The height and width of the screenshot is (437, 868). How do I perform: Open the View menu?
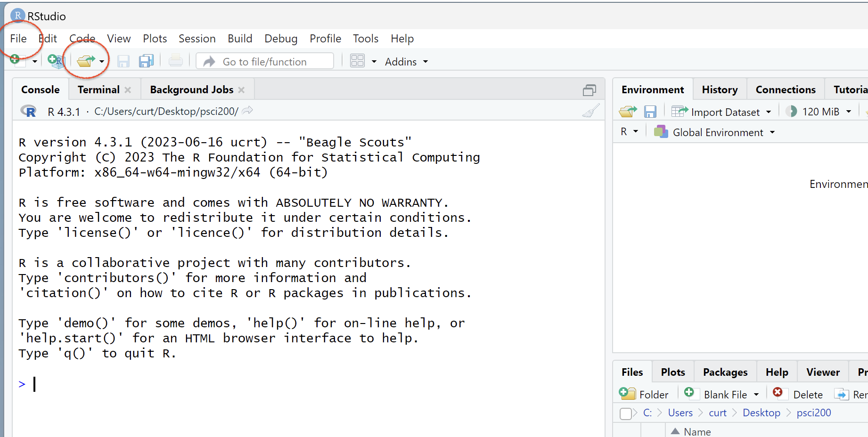[119, 39]
